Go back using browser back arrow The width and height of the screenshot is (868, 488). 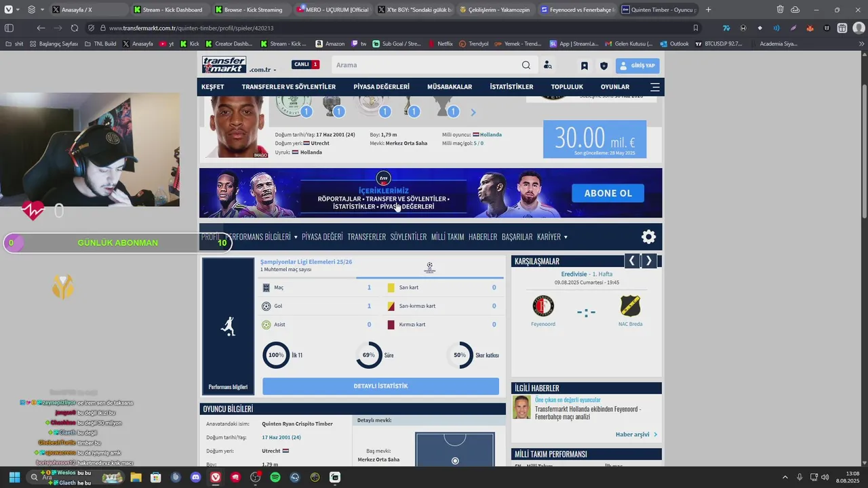click(41, 28)
